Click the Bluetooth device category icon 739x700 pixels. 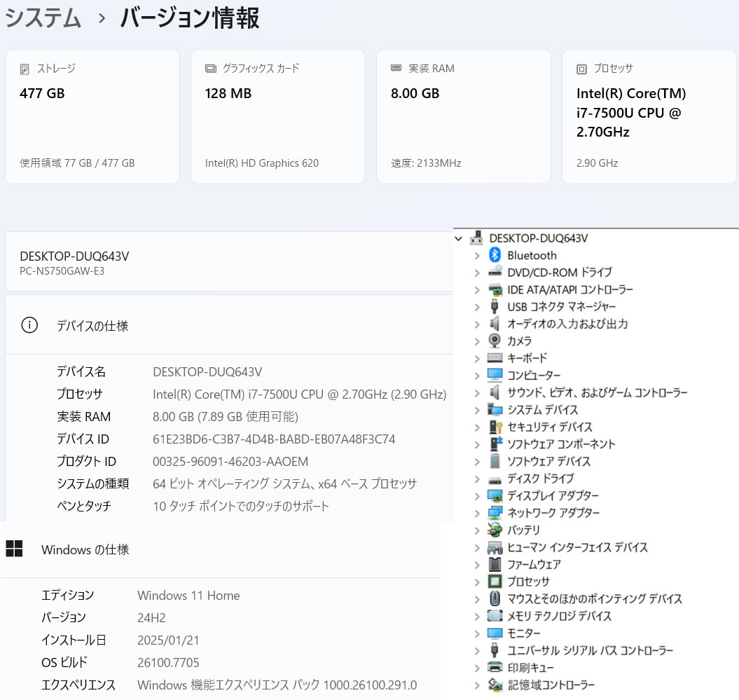pyautogui.click(x=495, y=256)
